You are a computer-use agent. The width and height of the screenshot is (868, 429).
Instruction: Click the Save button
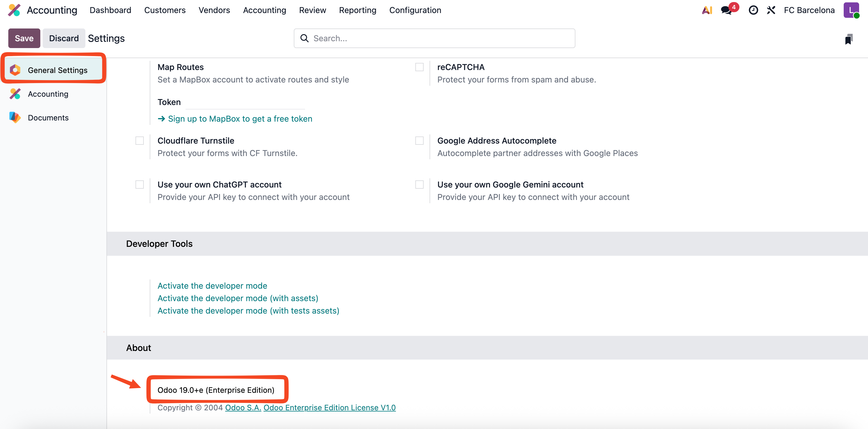(x=24, y=38)
